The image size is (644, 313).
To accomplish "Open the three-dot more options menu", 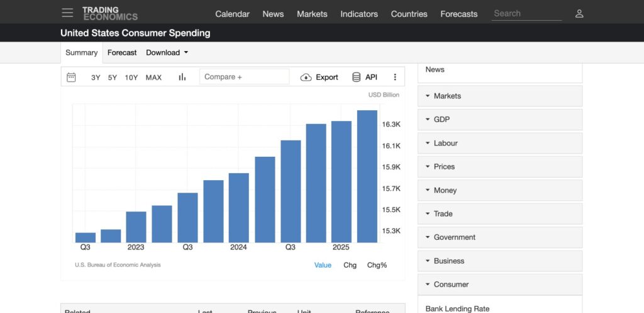I will coord(395,77).
